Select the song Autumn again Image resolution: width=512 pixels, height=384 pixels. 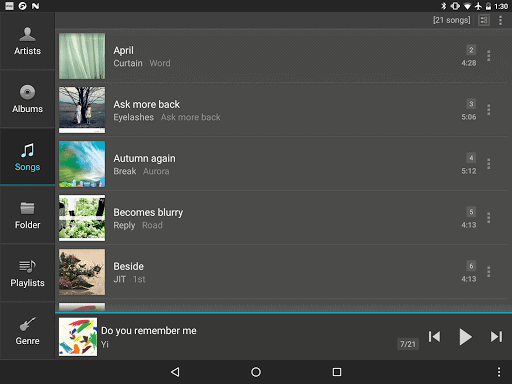click(144, 158)
